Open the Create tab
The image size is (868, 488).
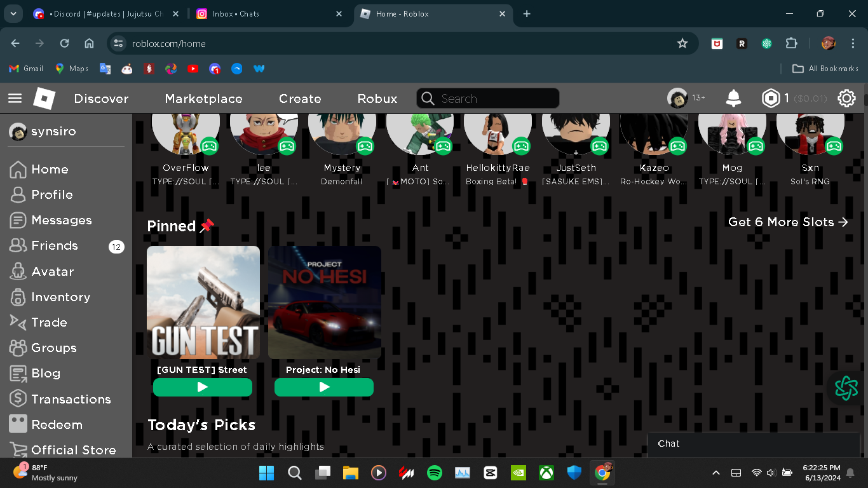point(300,98)
